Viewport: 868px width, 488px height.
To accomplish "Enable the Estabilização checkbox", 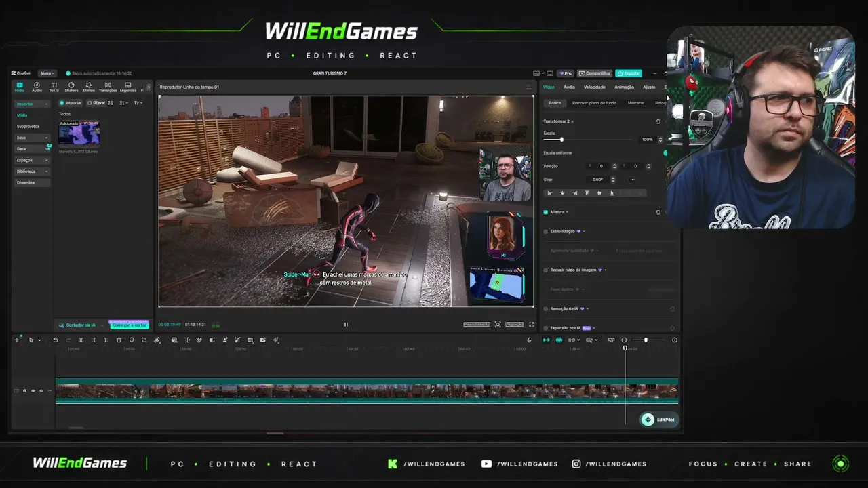I will click(x=546, y=232).
